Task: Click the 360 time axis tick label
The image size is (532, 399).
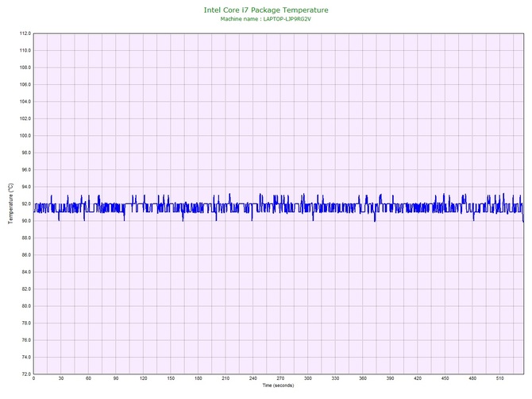Action: pos(363,378)
